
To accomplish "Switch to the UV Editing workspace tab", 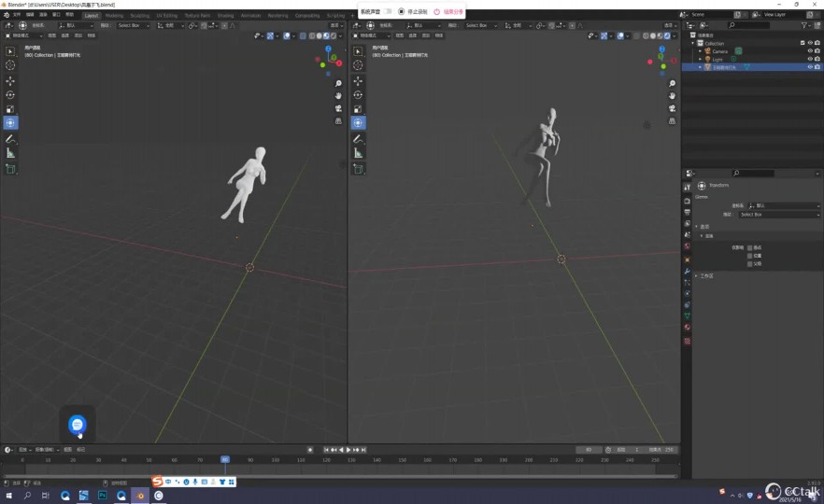I will pyautogui.click(x=166, y=15).
